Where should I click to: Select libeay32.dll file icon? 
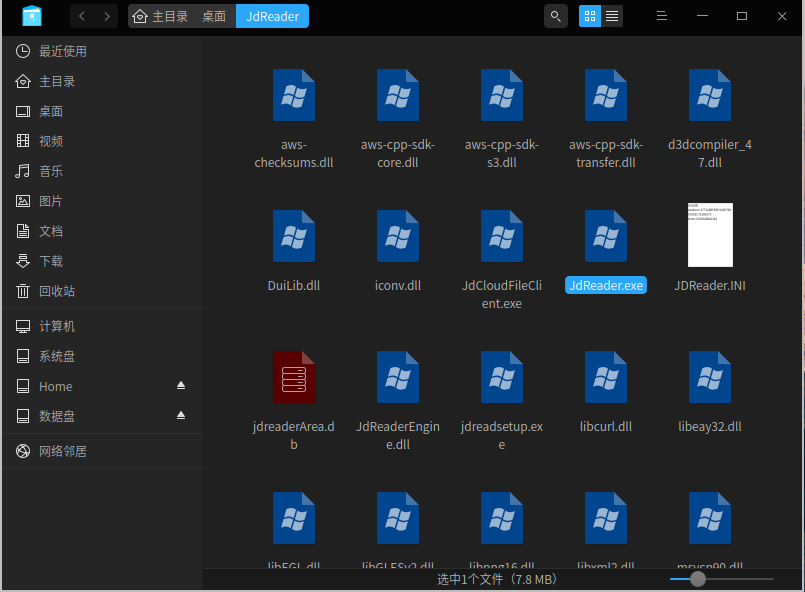click(710, 377)
